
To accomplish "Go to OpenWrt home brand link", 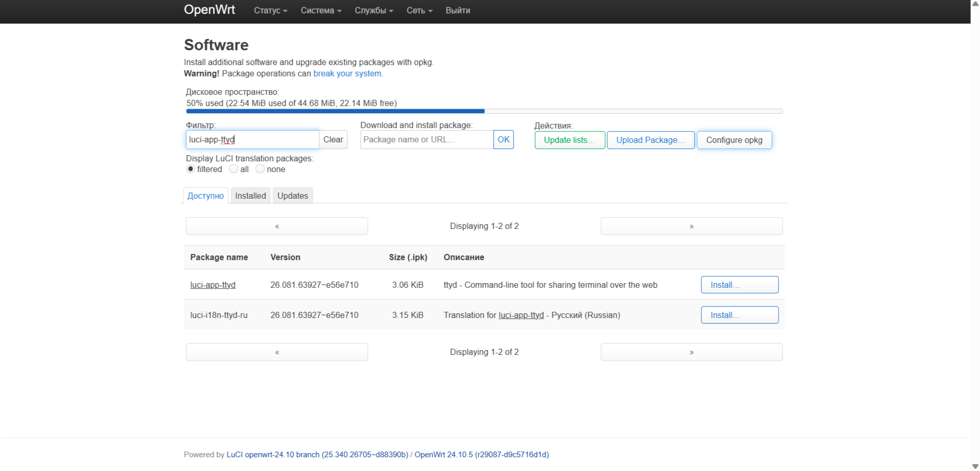I will tap(210, 10).
